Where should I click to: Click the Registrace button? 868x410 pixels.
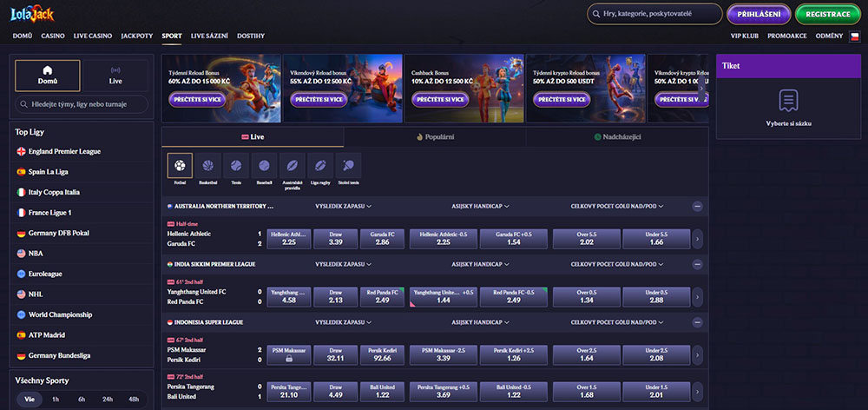tap(827, 15)
